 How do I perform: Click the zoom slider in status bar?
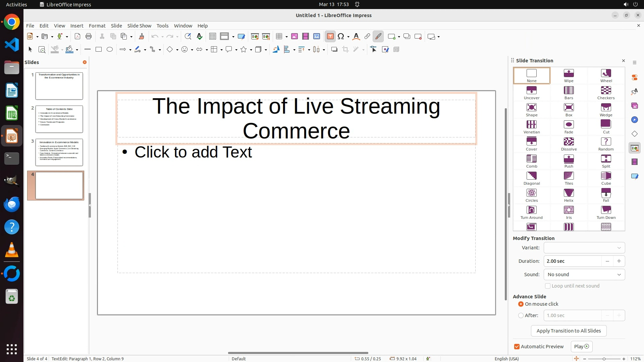pyautogui.click(x=604, y=359)
